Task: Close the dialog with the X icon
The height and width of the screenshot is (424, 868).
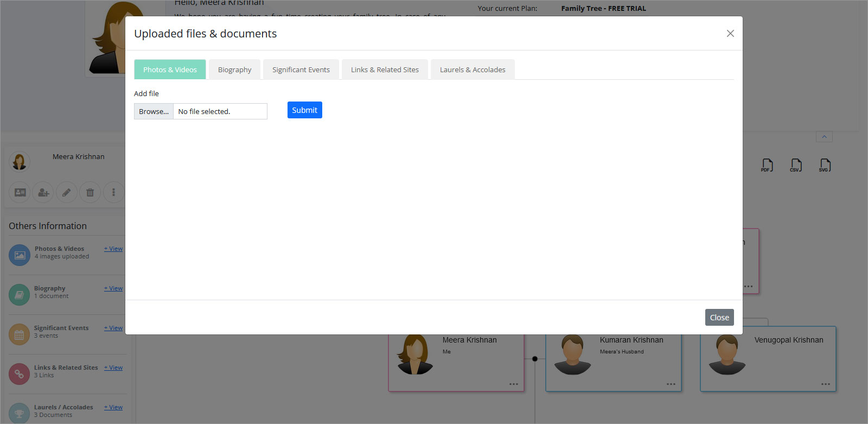Action: coord(730,34)
